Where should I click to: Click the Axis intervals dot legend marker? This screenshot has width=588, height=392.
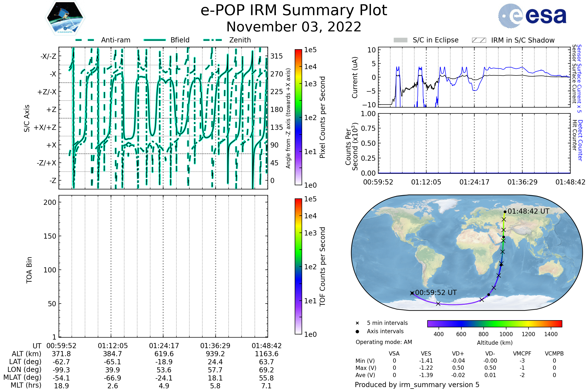357,331
